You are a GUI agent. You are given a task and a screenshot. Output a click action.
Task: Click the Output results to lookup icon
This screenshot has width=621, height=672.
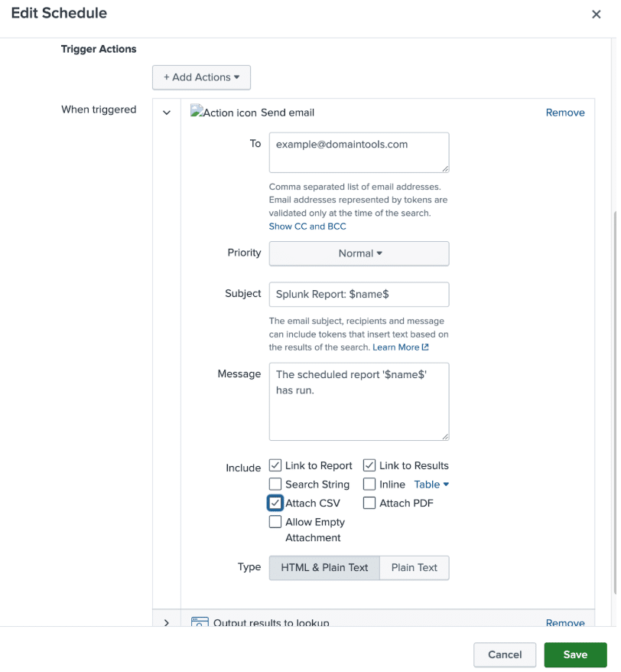coord(199,624)
